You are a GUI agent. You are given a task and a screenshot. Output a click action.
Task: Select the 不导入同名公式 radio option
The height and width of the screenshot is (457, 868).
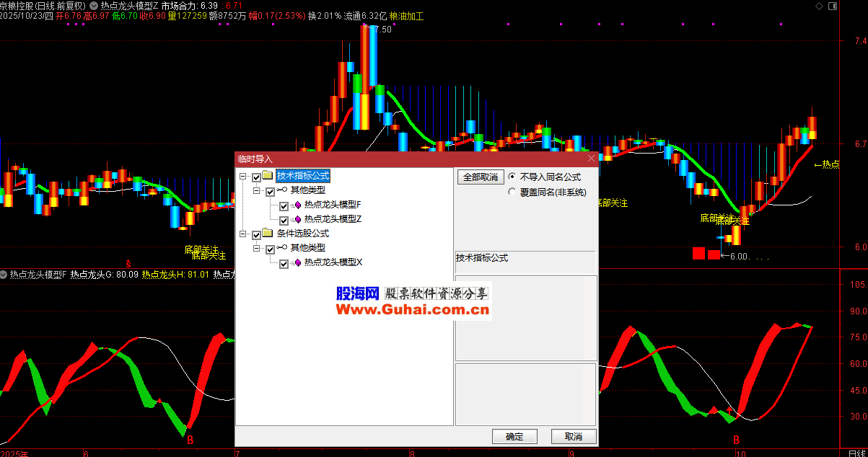tap(512, 177)
